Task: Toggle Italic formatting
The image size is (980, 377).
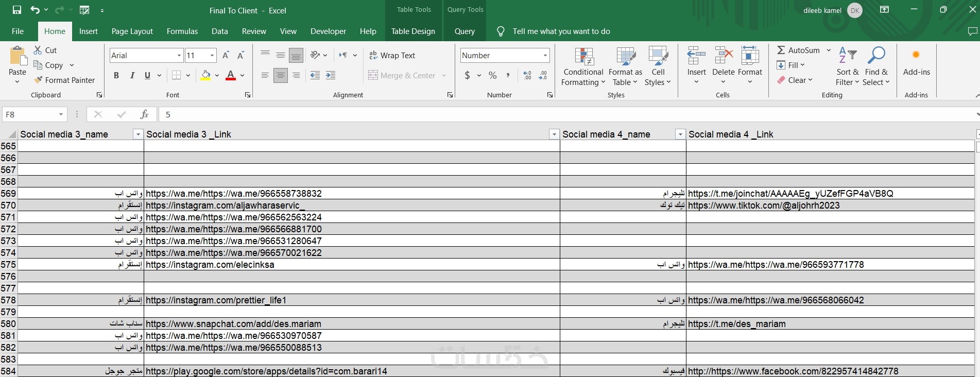Action: 132,75
